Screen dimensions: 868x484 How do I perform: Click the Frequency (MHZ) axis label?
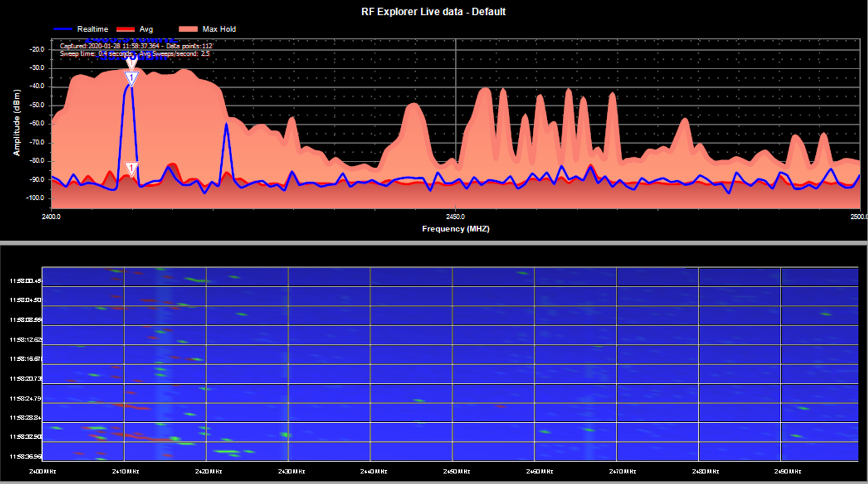point(455,229)
